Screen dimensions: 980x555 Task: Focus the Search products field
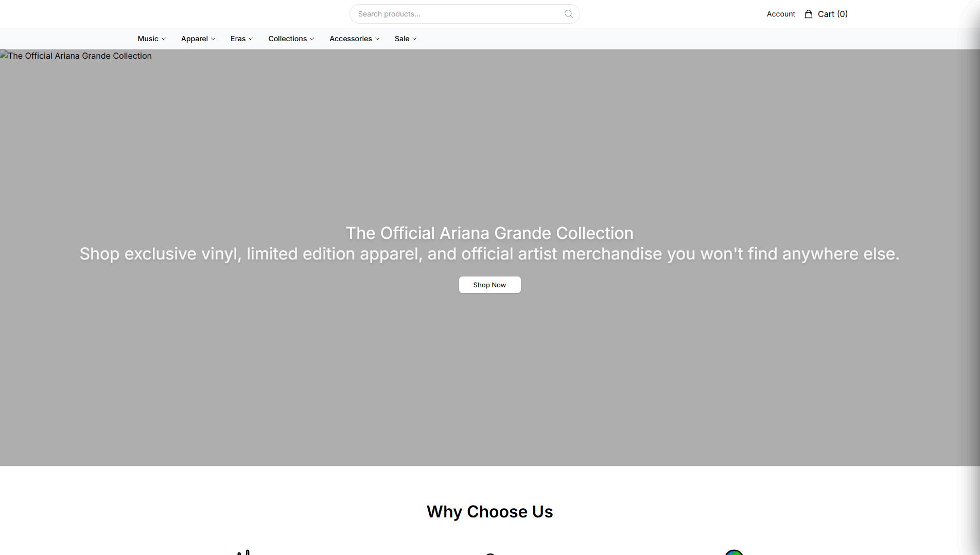point(464,14)
